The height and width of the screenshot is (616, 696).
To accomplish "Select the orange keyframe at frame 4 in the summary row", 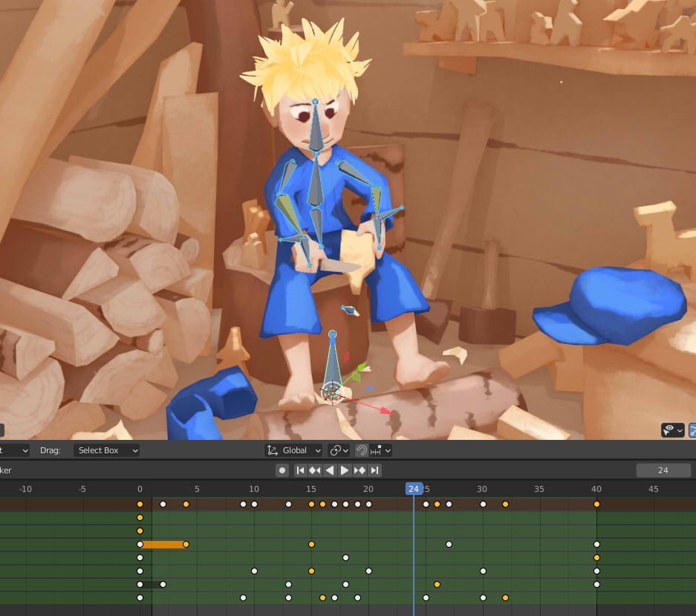I will click(186, 505).
